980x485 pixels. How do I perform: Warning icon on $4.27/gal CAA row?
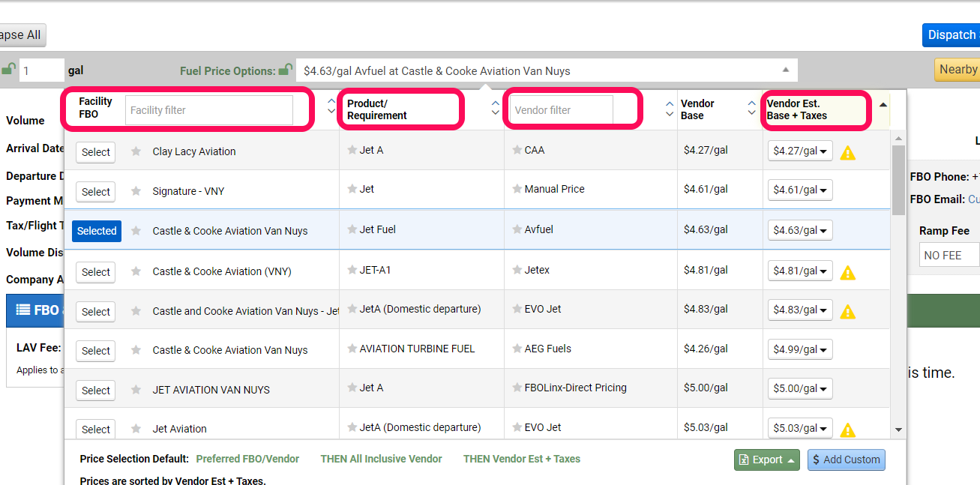pos(847,152)
